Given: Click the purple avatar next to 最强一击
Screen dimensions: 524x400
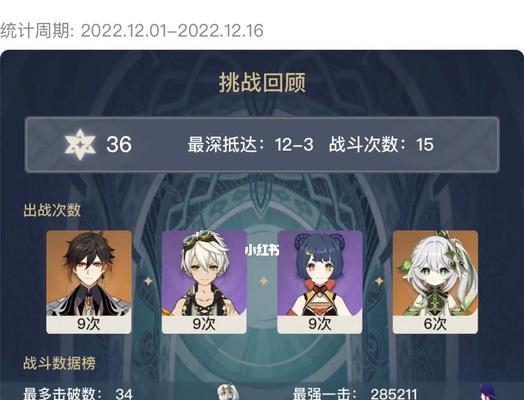Looking at the screenshot, I should click(x=487, y=392).
